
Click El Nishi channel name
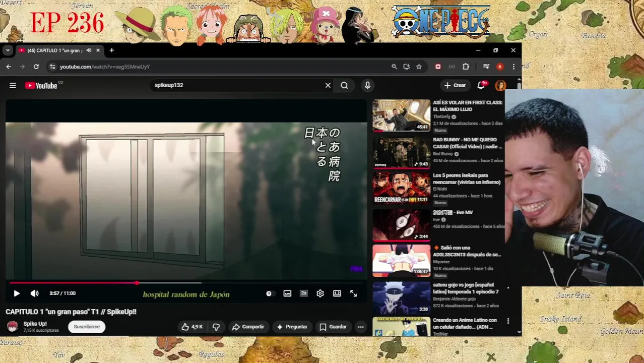440,189
